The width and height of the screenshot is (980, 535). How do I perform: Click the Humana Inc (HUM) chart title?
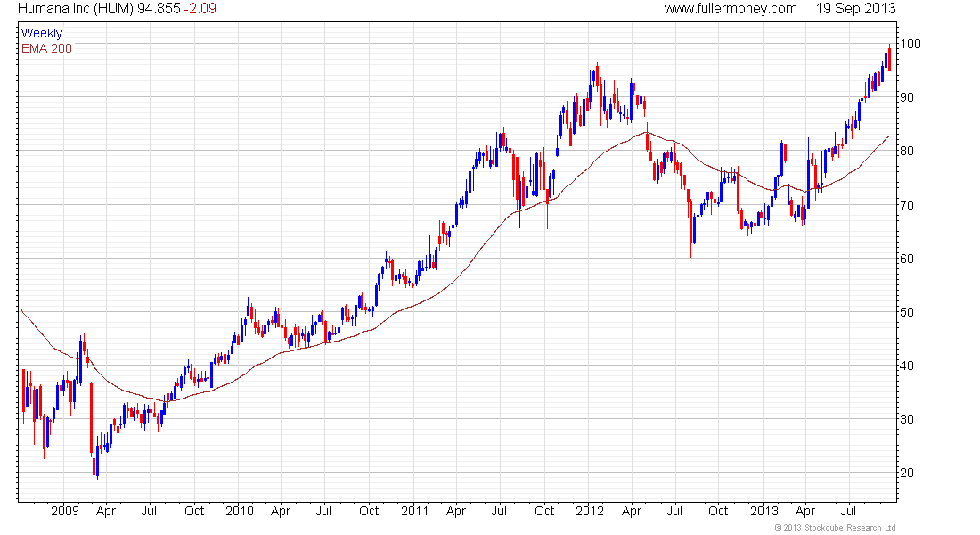(x=77, y=9)
